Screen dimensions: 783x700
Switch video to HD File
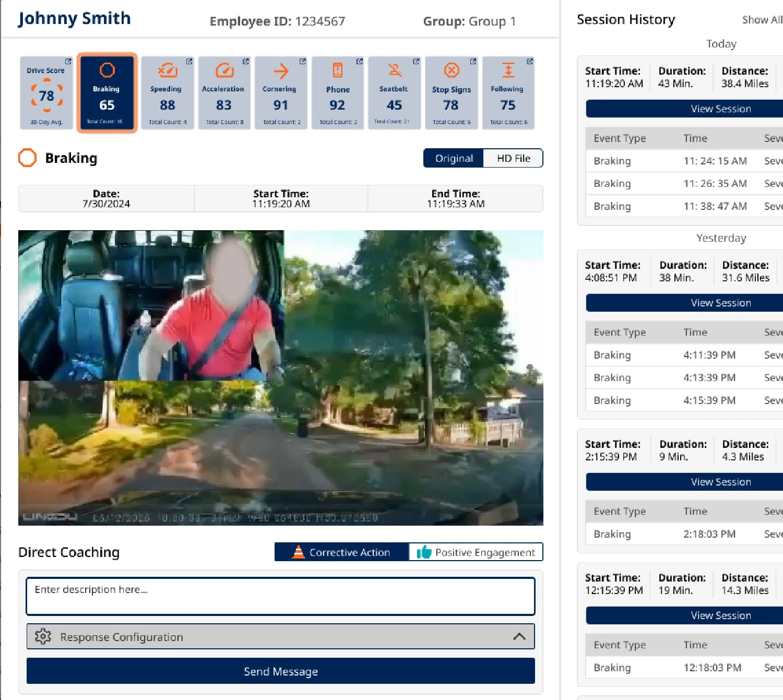point(513,158)
